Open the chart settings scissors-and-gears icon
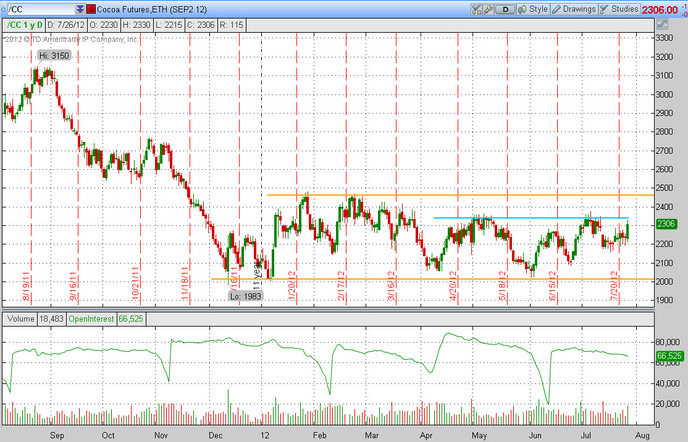688x442 pixels. point(476,9)
